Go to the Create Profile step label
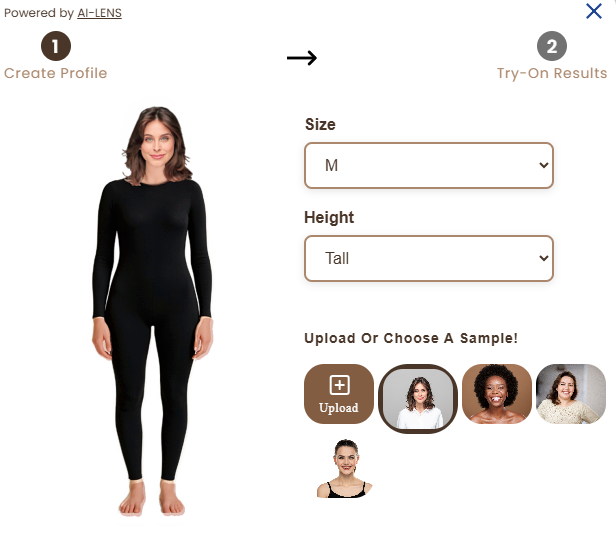Viewport: 616px width, 547px height. tap(55, 73)
